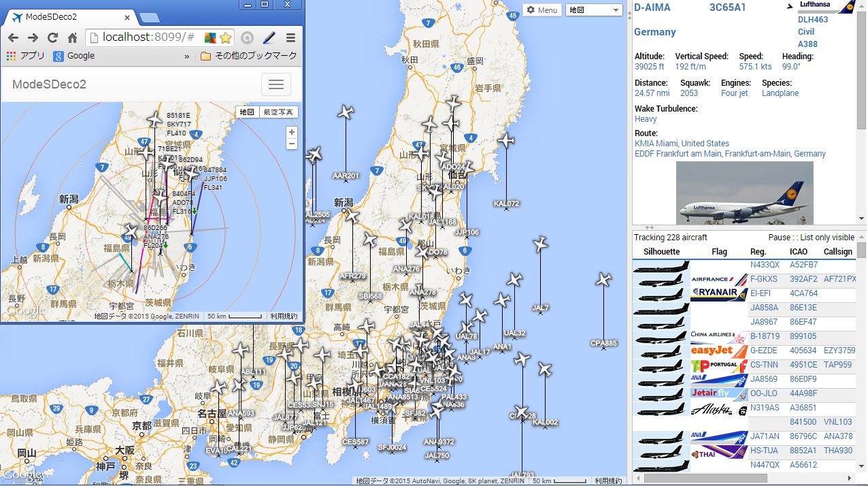Screen dimensions: 868x486
Task: Click the Alaska Airlines flag logo
Action: 719,408
